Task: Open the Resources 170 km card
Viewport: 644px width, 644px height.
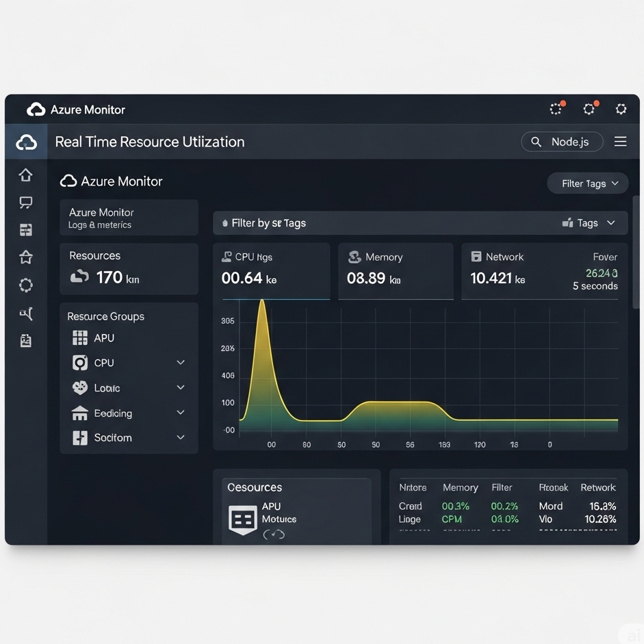Action: coord(129,269)
